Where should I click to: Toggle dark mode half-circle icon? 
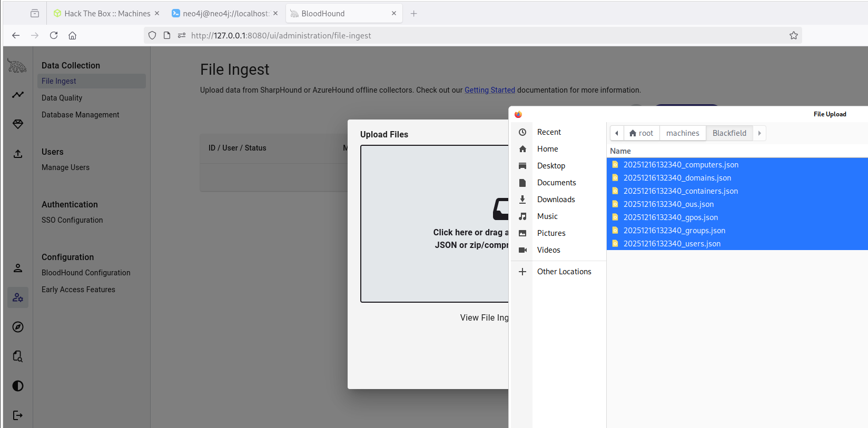[x=18, y=386]
